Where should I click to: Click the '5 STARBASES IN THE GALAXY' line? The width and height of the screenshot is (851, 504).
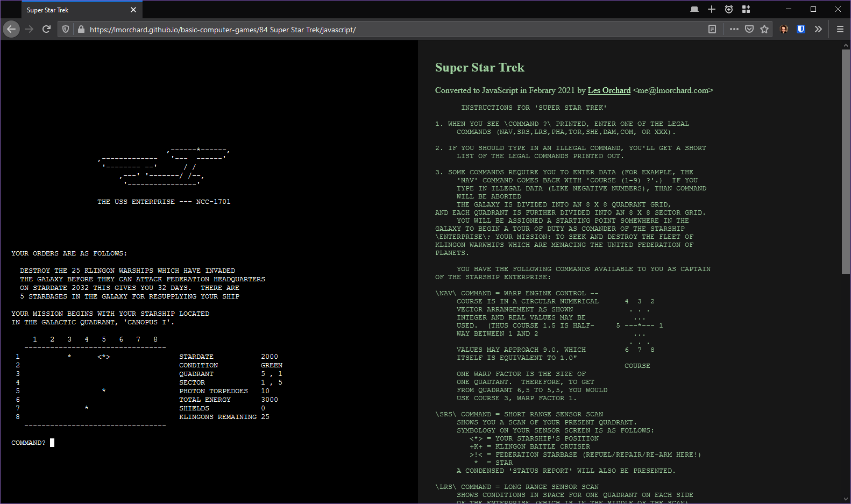[130, 296]
